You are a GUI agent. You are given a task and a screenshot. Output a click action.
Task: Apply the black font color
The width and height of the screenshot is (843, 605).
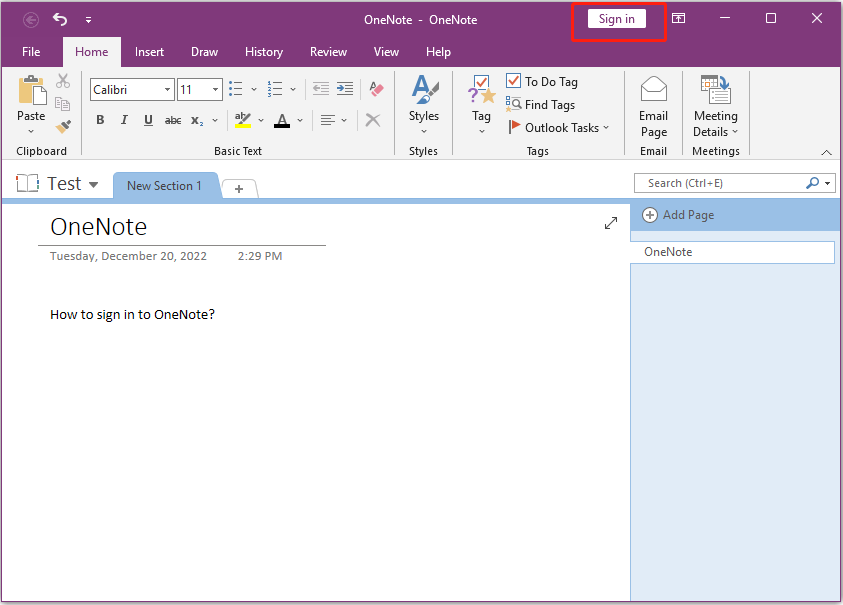pyautogui.click(x=282, y=120)
